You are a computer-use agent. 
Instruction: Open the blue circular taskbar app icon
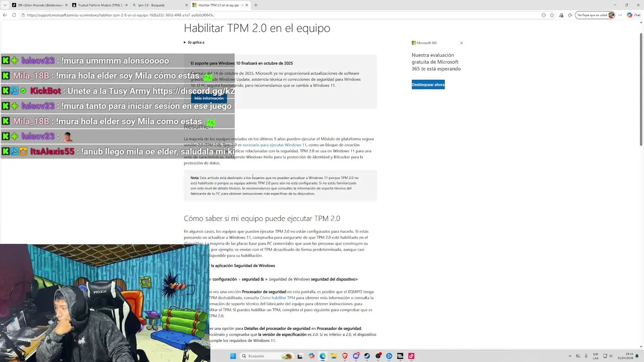click(389, 356)
